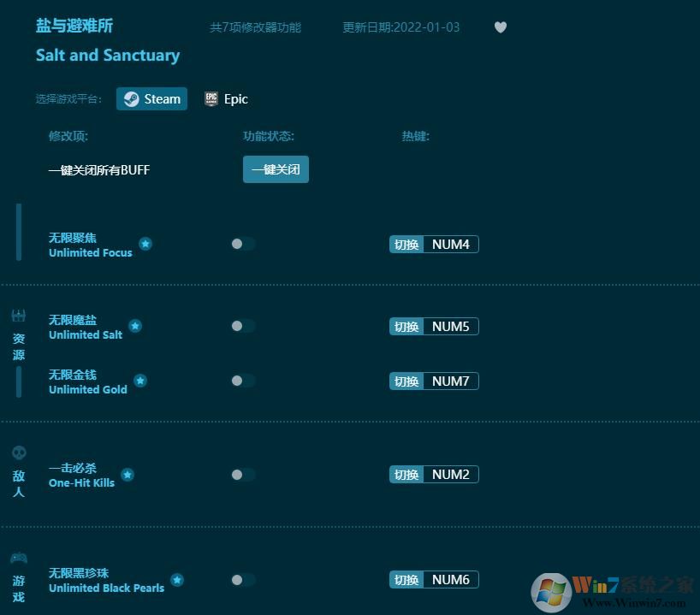This screenshot has height=615, width=700.
Task: Enable the Unlimited Focus switch
Action: [x=242, y=244]
